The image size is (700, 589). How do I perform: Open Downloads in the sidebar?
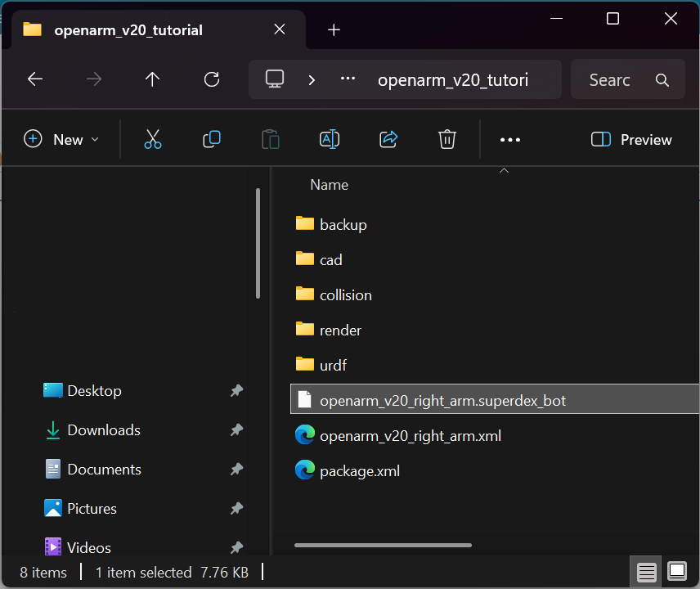pyautogui.click(x=93, y=430)
